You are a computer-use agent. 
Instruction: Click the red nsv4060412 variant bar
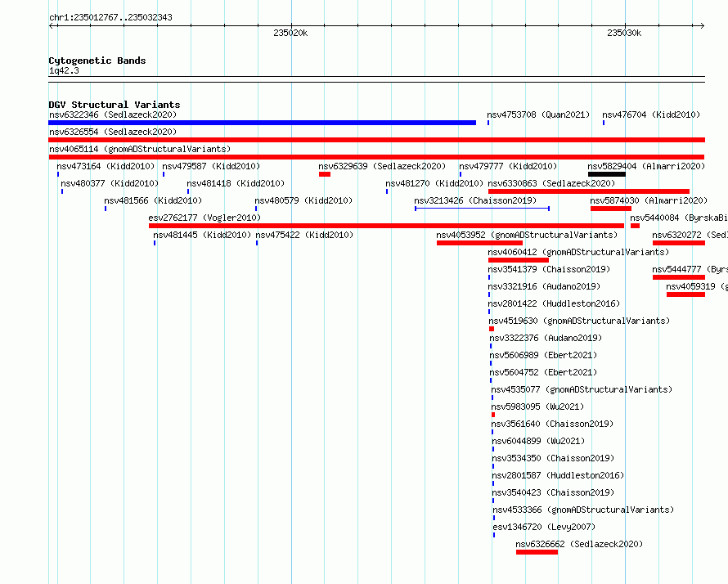519,260
